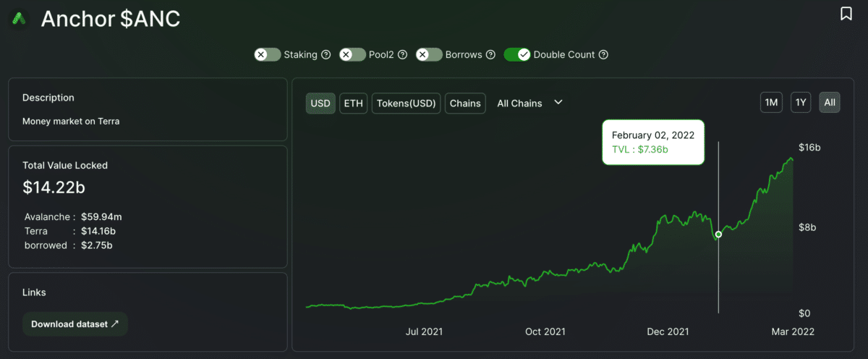The width and height of the screenshot is (868, 359).
Task: Click the February 02, 2022 tooltip date
Action: (653, 135)
